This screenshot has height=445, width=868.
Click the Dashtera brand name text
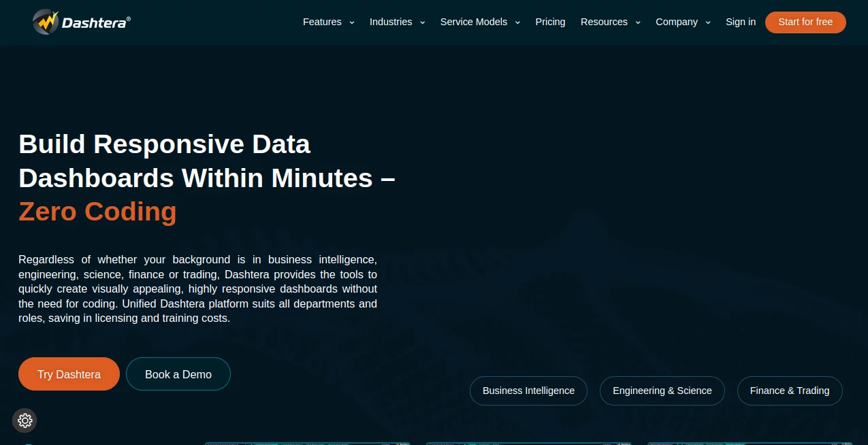pyautogui.click(x=95, y=22)
